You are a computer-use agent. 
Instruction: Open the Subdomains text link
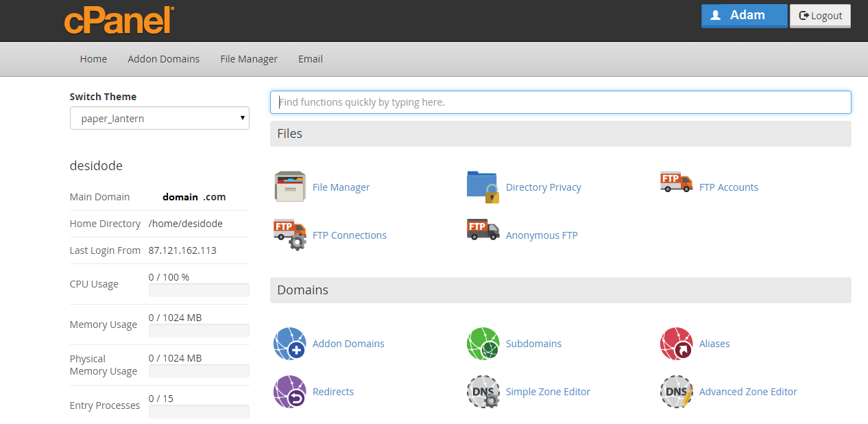[x=534, y=344]
